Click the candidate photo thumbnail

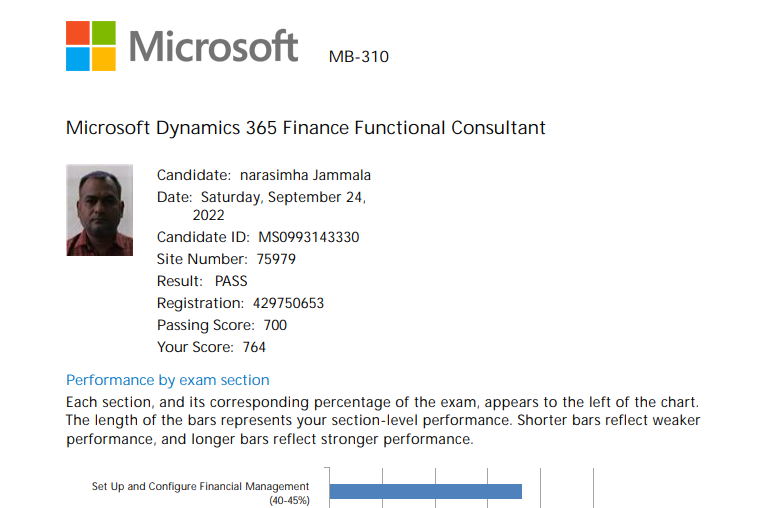coord(100,210)
